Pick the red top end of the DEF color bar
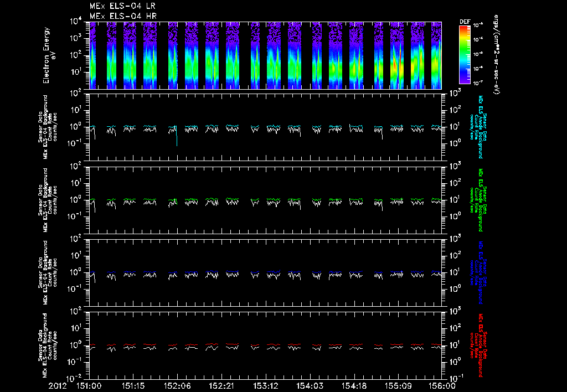 point(465,28)
